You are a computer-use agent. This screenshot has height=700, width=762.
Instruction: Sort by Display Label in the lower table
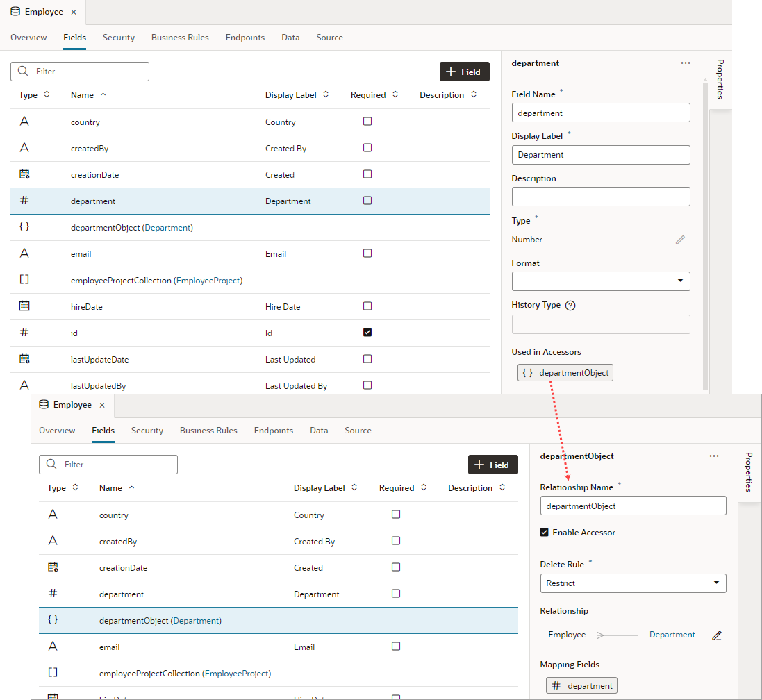[354, 487]
